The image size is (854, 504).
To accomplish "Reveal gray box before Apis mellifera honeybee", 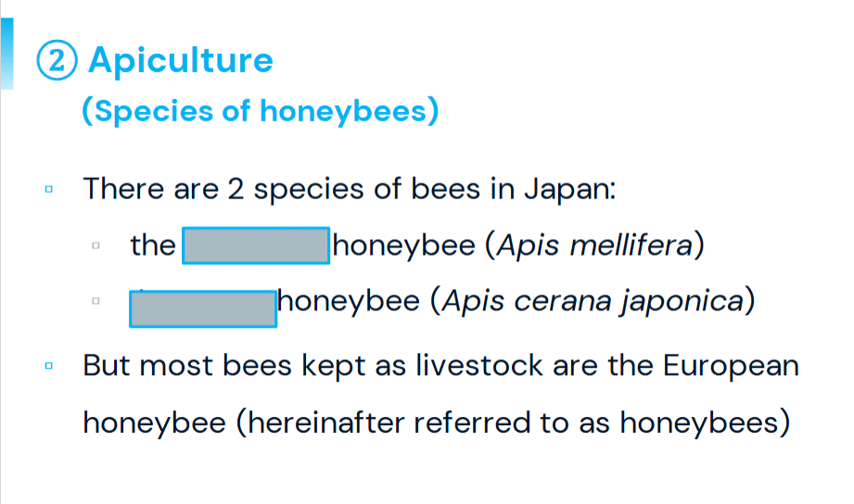I will [256, 246].
